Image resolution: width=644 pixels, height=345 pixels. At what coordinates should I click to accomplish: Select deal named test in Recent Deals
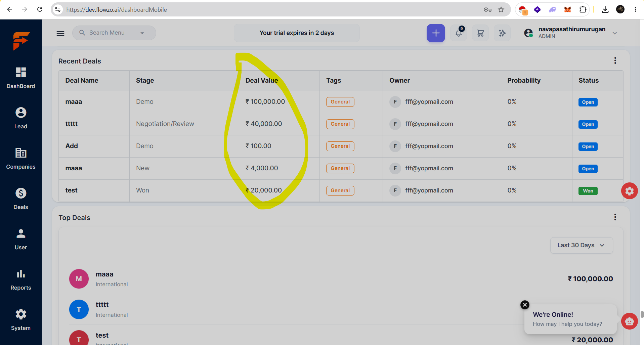71,190
